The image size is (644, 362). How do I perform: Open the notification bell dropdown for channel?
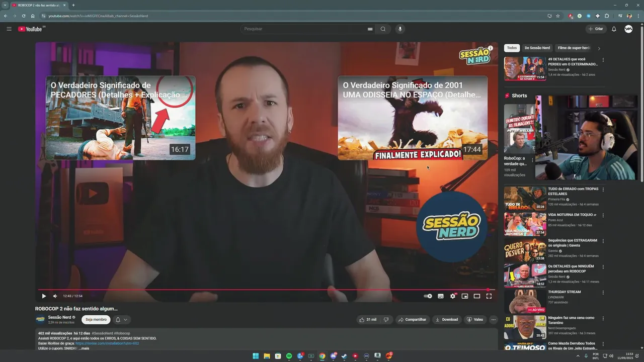pos(122,319)
